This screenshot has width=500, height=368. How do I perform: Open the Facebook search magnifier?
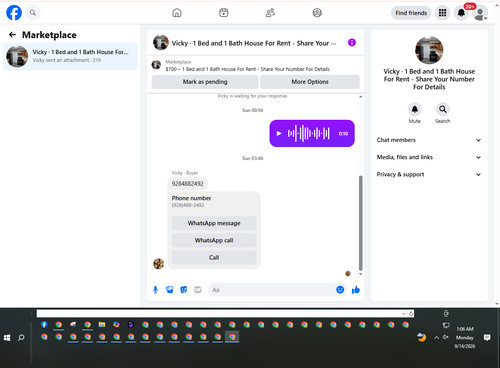click(x=33, y=13)
